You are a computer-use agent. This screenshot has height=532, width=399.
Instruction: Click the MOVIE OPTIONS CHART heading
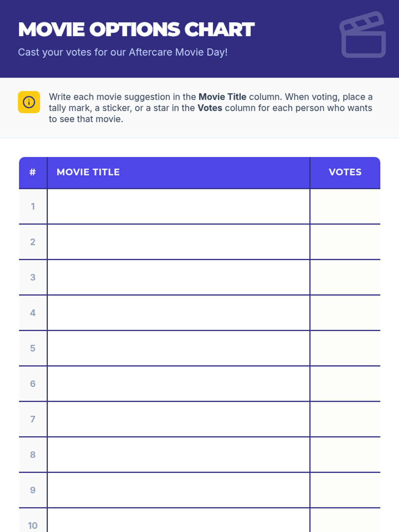(136, 30)
